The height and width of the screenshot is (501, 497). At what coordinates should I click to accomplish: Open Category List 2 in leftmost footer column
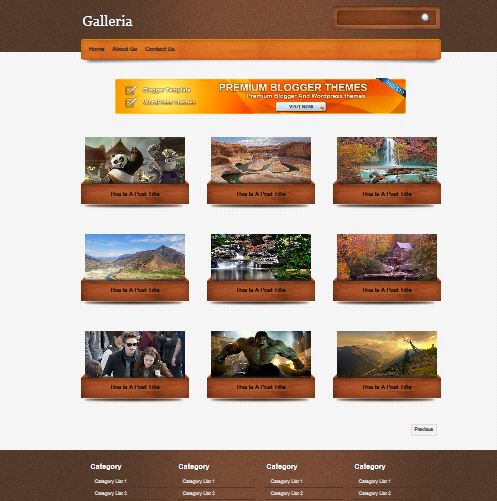click(111, 493)
